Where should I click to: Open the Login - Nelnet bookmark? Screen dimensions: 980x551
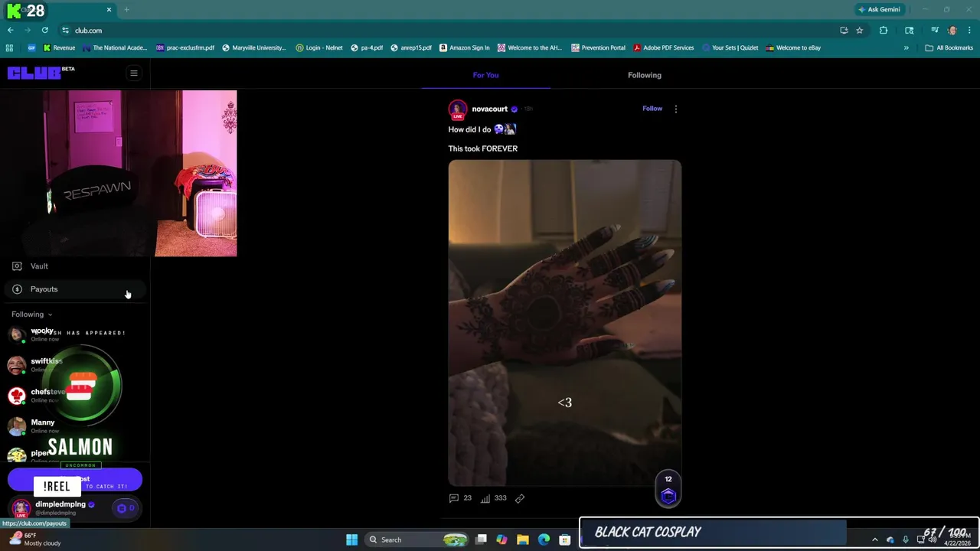[319, 47]
